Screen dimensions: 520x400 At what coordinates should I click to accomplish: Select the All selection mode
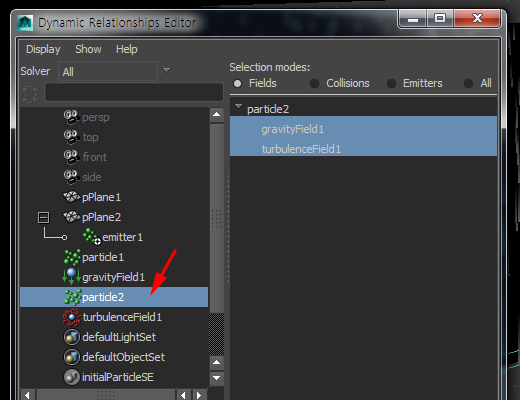(x=468, y=83)
